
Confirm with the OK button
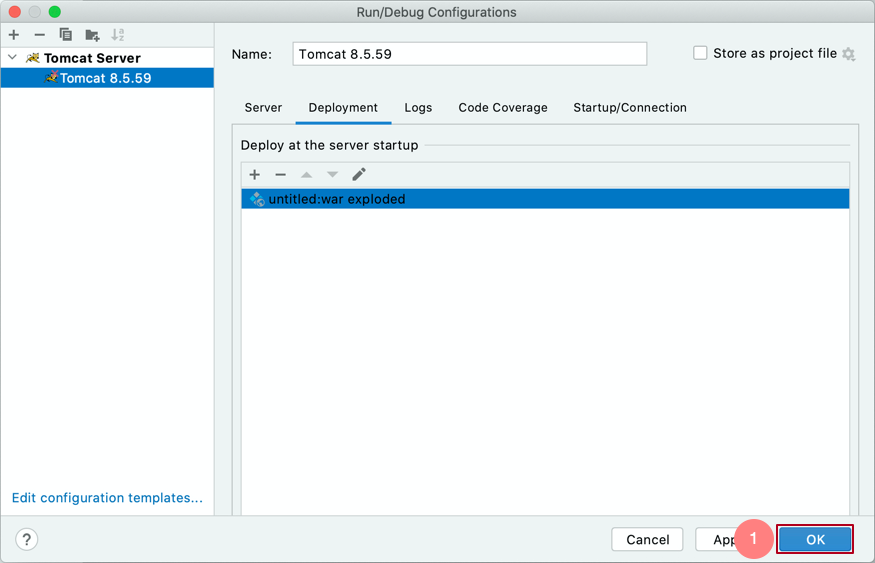pyautogui.click(x=815, y=540)
